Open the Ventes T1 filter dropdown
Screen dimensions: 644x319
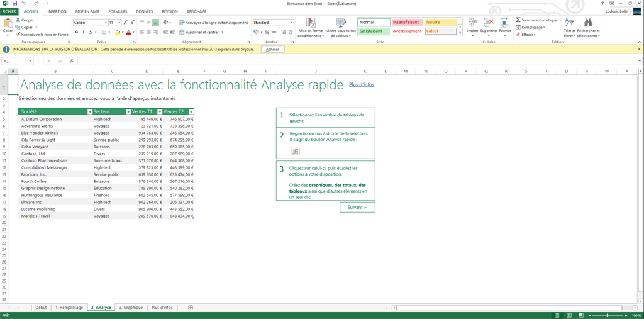159,112
